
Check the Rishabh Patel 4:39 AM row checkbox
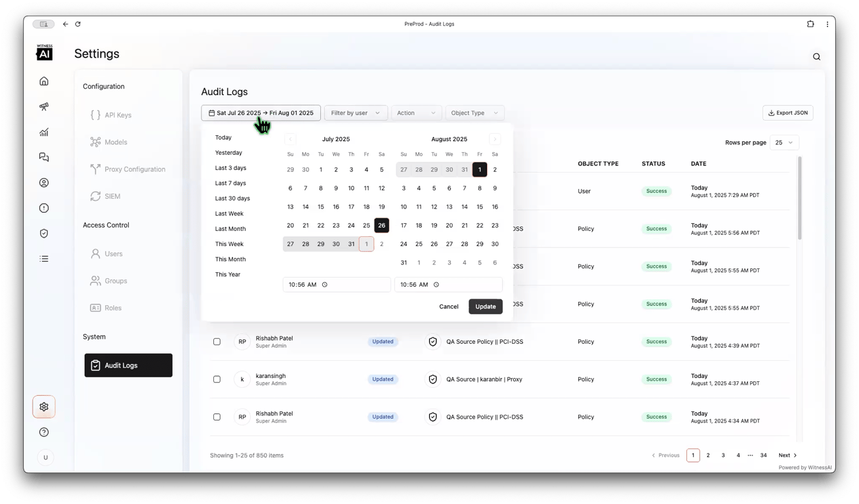click(217, 342)
